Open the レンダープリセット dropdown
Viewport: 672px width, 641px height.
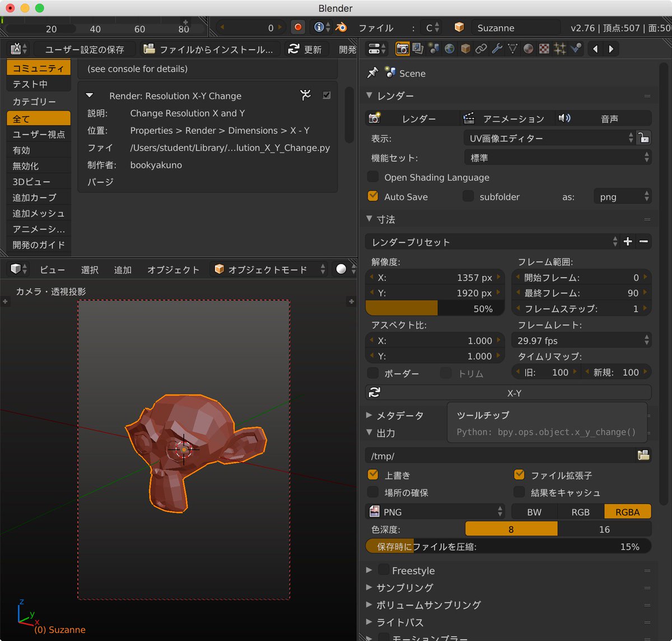click(x=492, y=241)
